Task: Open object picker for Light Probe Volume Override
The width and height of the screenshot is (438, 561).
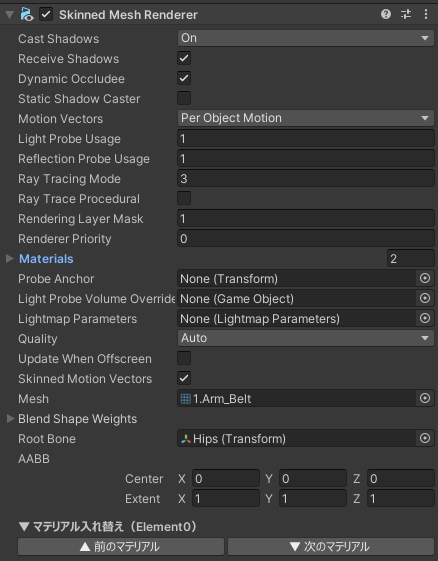Action: coord(425,298)
